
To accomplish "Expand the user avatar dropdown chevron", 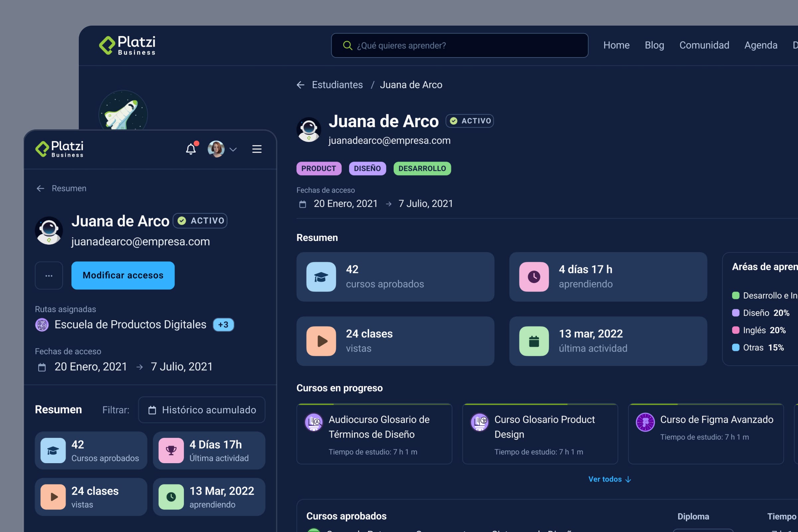I will click(x=233, y=150).
